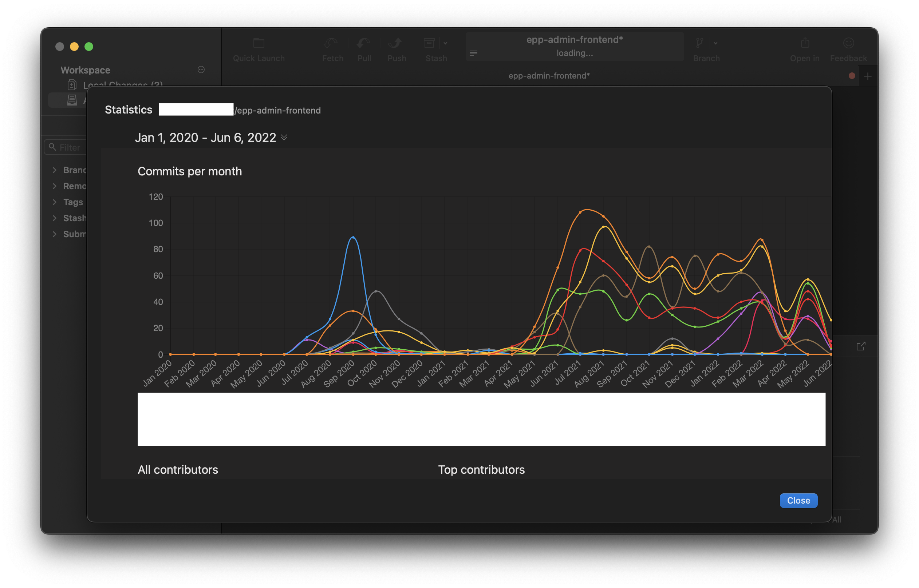Select the epp-admin-frontend* tab
This screenshot has width=919, height=588.
pos(549,76)
